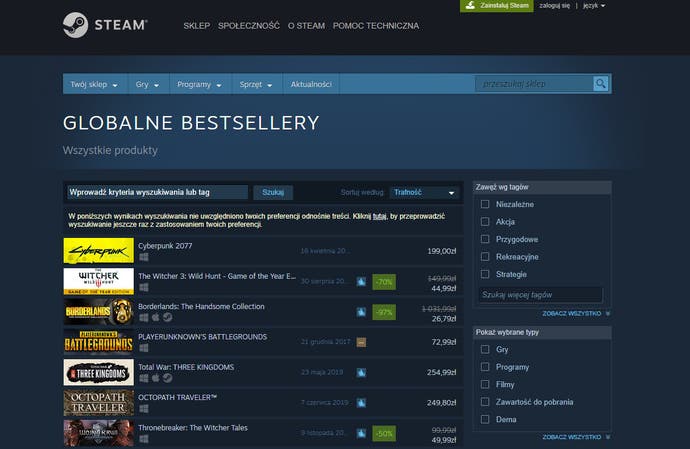Click the SteamOS icon under Total War: THREE KINGDOMS

coord(167,378)
